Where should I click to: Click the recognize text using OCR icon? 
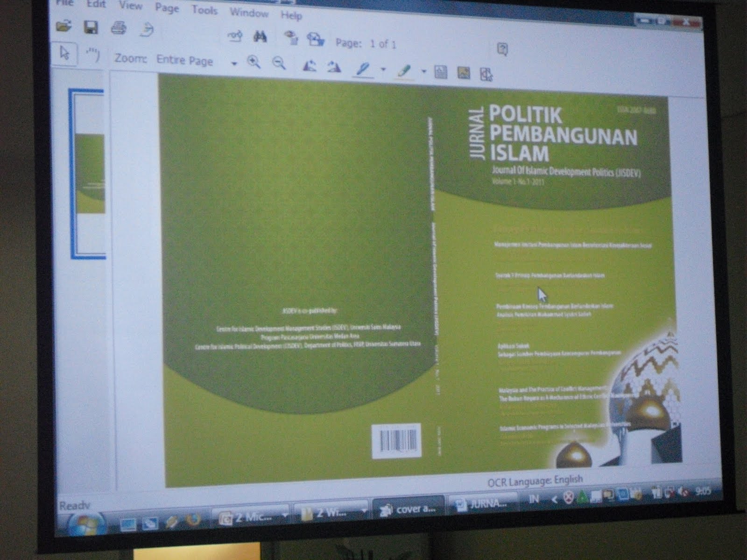click(235, 35)
